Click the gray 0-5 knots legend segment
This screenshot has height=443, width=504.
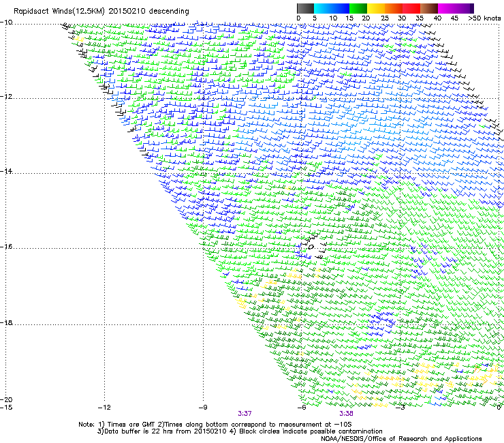tap(305, 8)
